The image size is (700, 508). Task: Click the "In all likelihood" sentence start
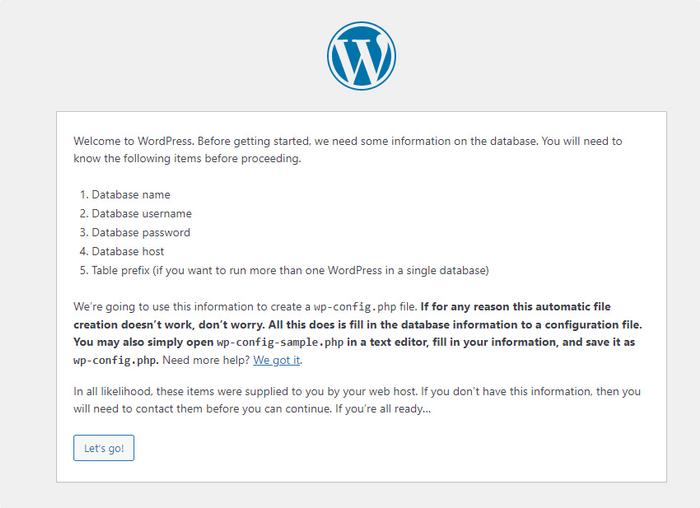click(112, 390)
